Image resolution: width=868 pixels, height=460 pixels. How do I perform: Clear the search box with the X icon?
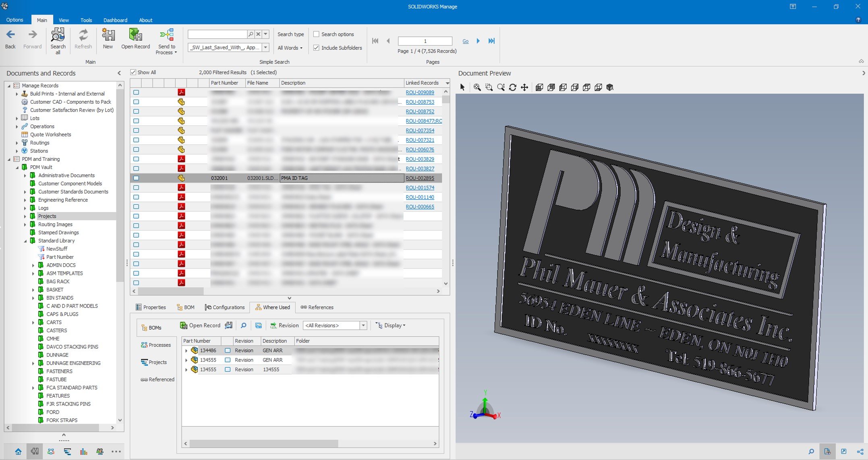pos(258,34)
